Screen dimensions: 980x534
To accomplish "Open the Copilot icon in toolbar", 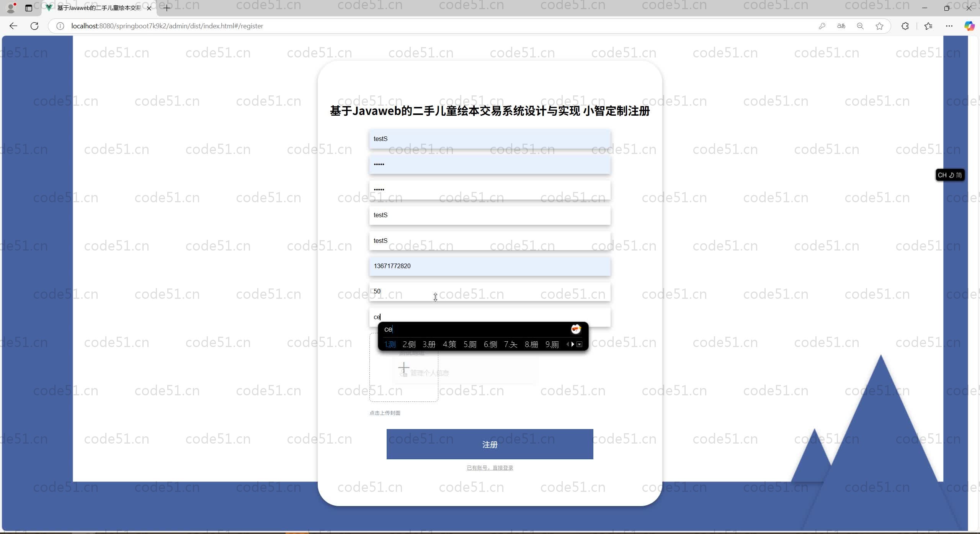I will [969, 26].
